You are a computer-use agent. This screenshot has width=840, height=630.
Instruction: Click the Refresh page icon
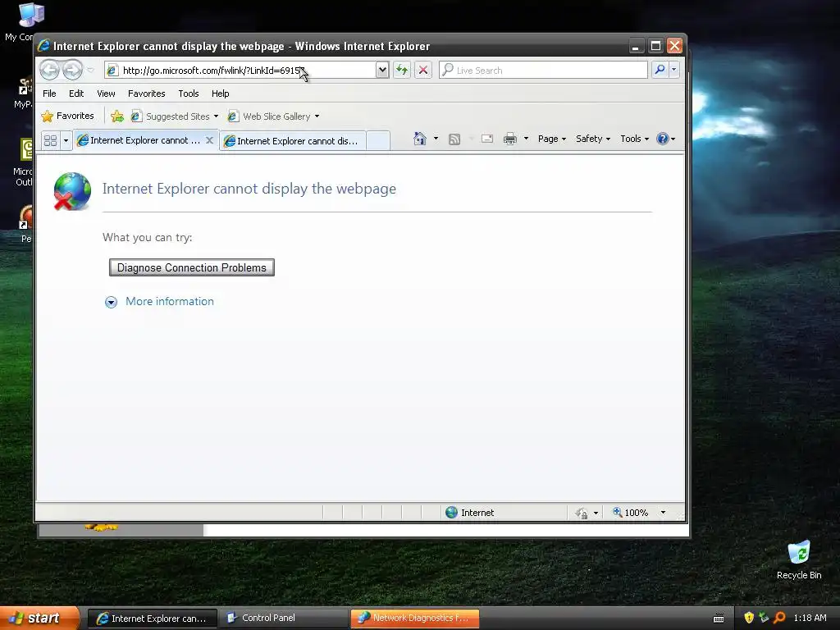[402, 70]
